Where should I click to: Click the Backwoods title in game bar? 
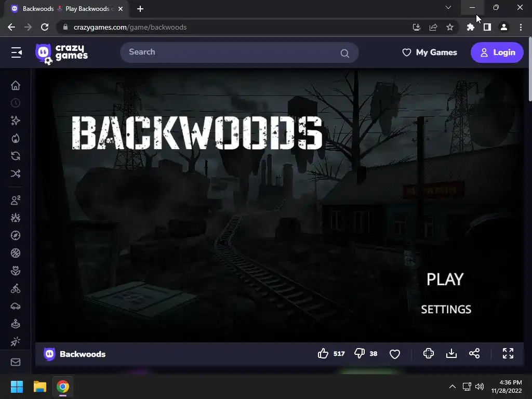click(83, 354)
